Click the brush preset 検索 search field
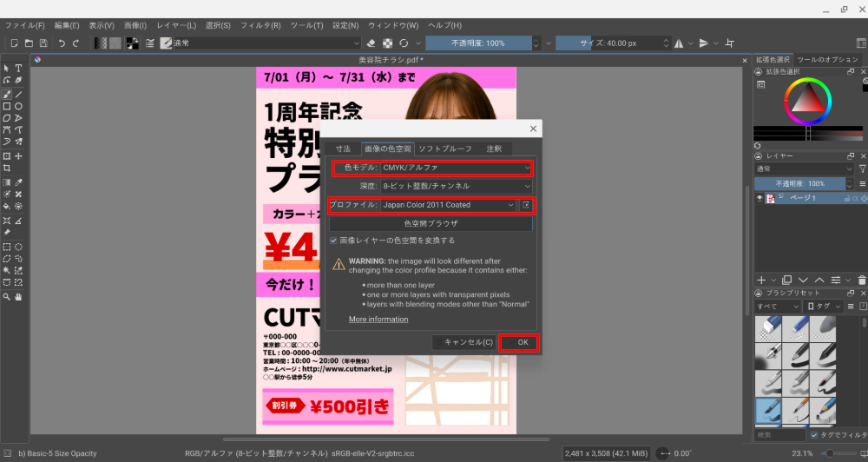 pyautogui.click(x=779, y=435)
